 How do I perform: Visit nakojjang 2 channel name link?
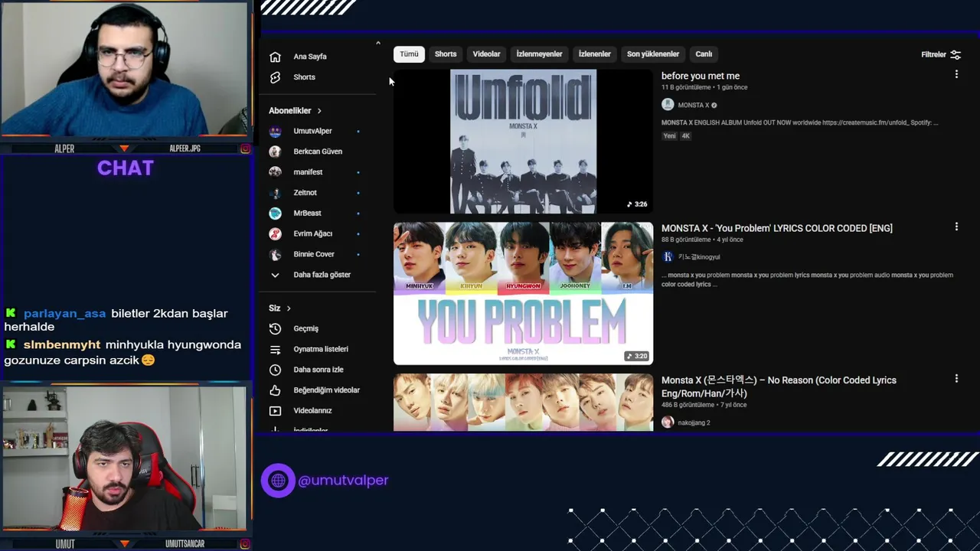(x=694, y=423)
